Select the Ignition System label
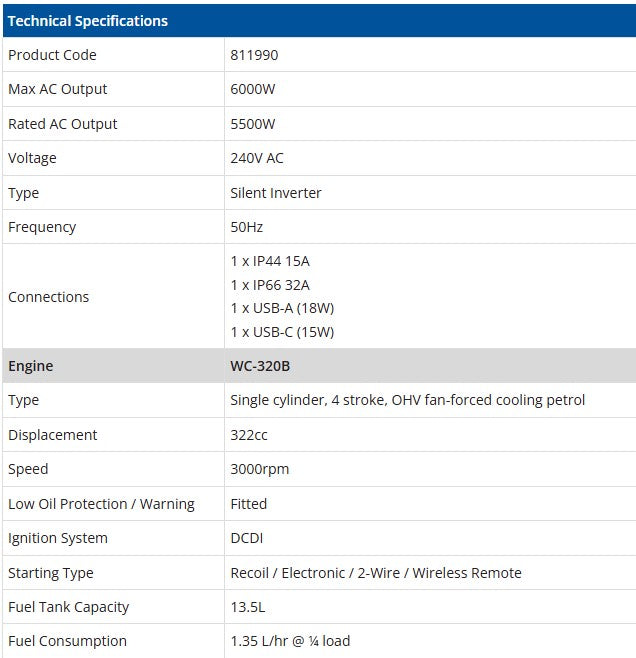The width and height of the screenshot is (636, 658). click(x=57, y=538)
